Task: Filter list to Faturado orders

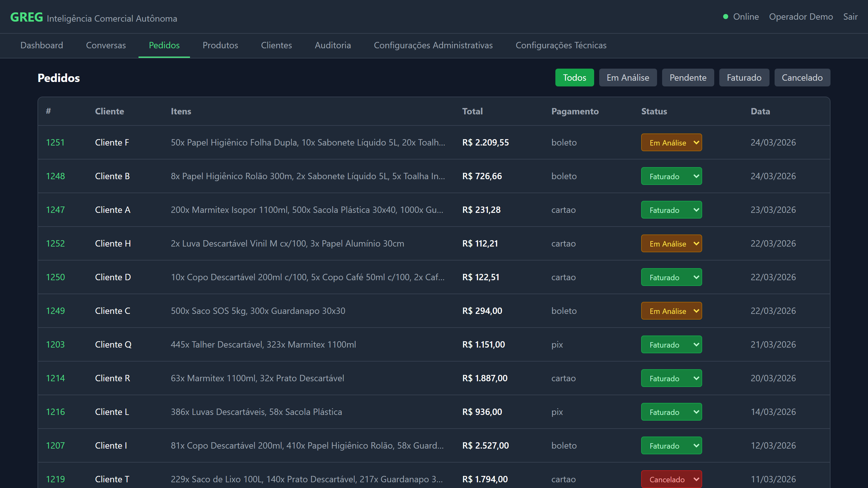Action: (744, 78)
